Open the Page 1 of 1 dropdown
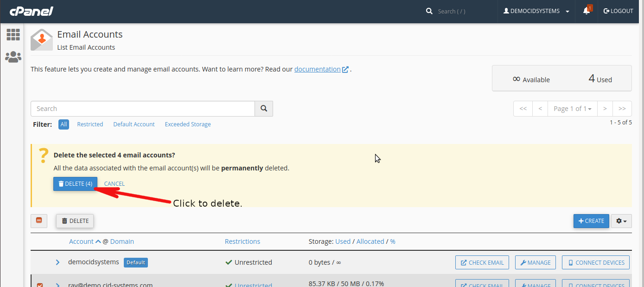The image size is (644, 287). (573, 109)
